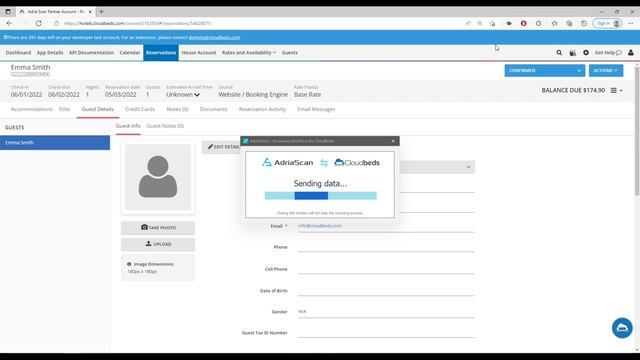
Task: Click the browser Sign in button
Action: pos(607,23)
